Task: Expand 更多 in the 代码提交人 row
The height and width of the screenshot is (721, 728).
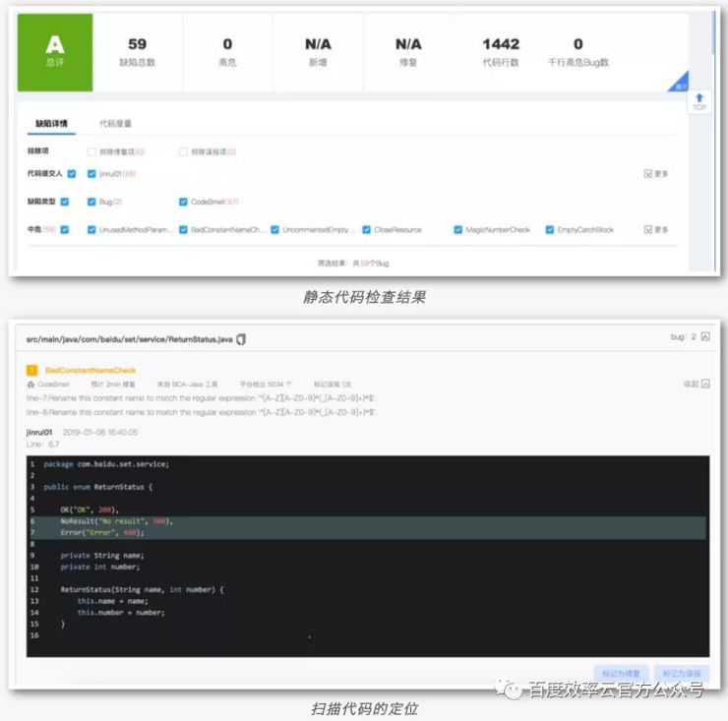Action: point(656,174)
